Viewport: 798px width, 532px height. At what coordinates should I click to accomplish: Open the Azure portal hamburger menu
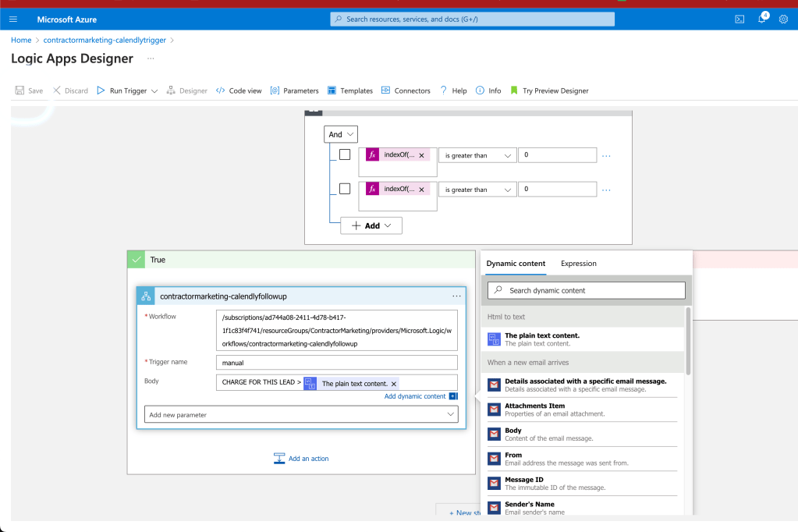[x=13, y=20]
